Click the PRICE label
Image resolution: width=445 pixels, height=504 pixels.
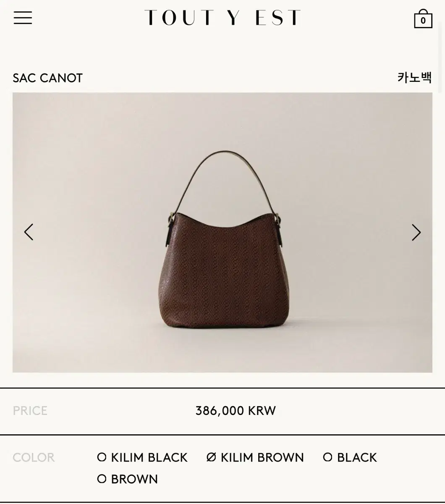pyautogui.click(x=30, y=411)
